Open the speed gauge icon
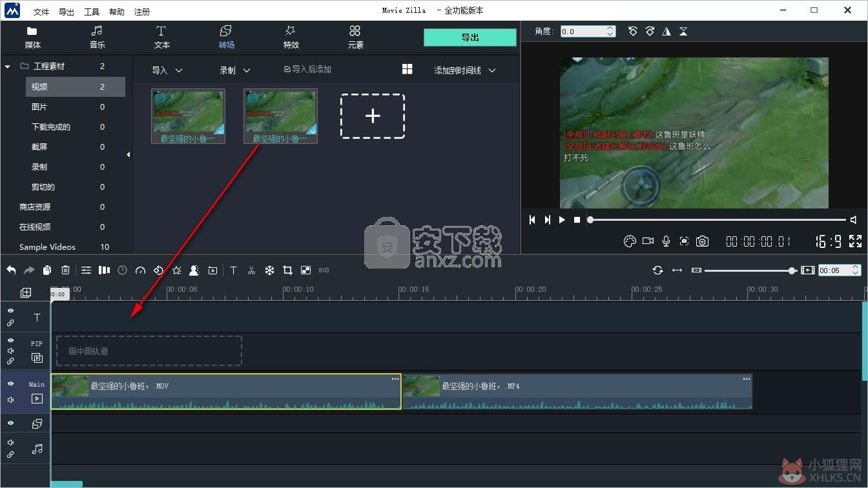868x488 pixels. [x=140, y=270]
